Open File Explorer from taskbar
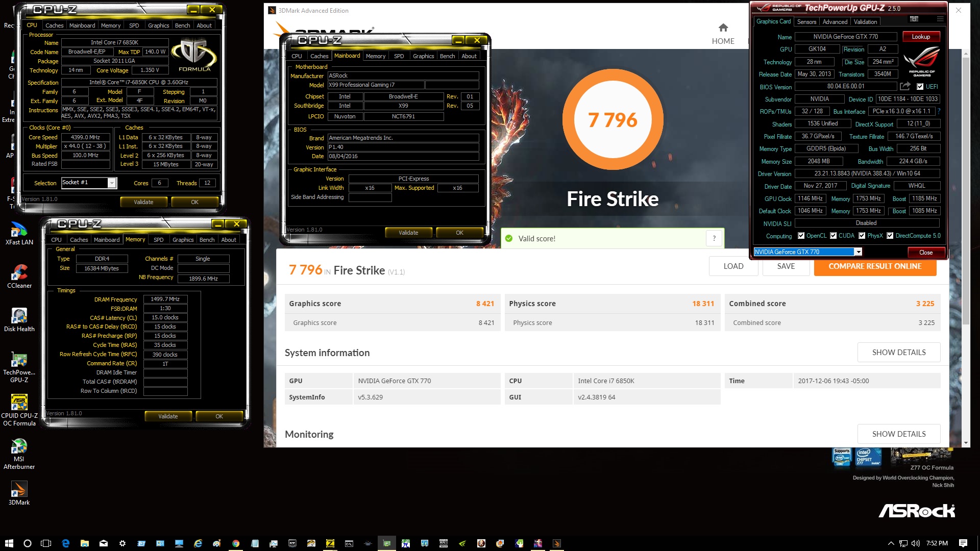980x551 pixels. point(85,543)
